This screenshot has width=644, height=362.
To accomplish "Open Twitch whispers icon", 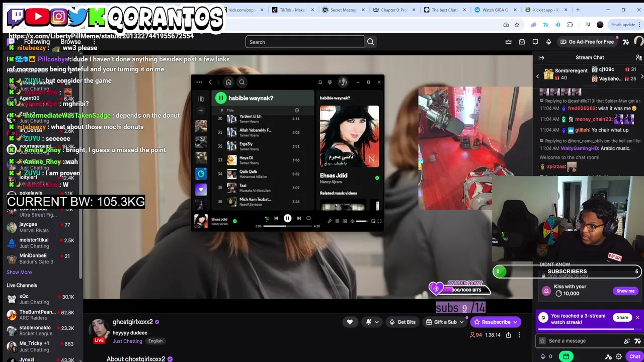I will (535, 42).
